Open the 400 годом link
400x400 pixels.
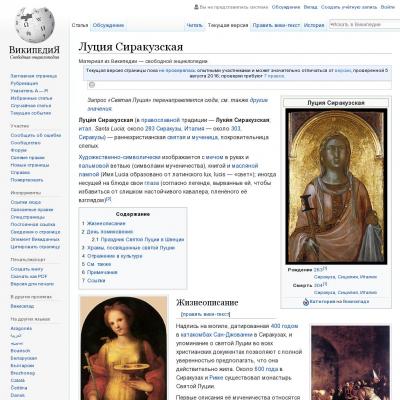[x=284, y=326]
